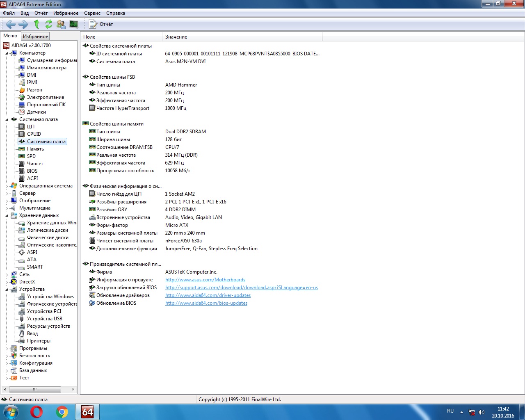Switch to the Избранное tab in the sidebar
This screenshot has width=525, height=420.
[35, 37]
